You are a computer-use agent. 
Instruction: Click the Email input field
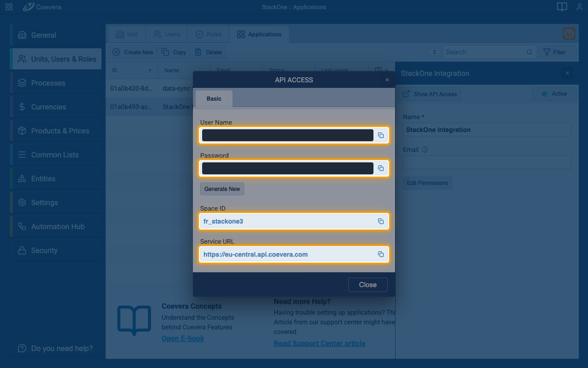tap(487, 162)
